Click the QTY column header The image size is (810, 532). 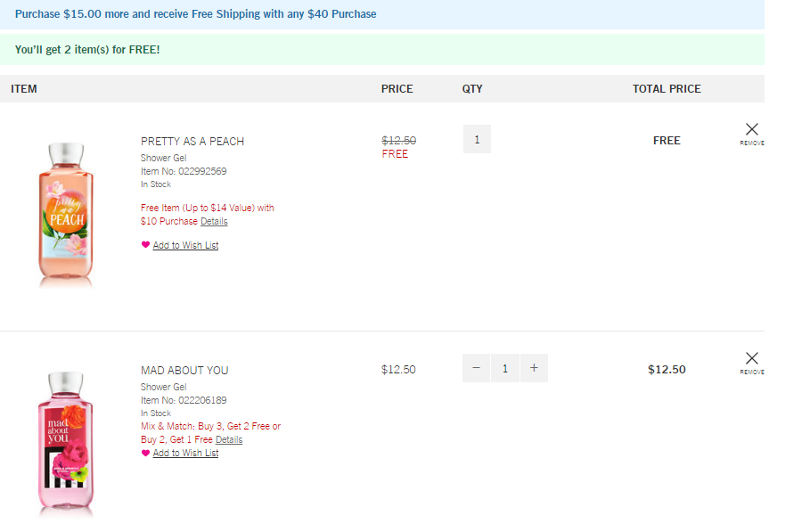click(x=472, y=89)
